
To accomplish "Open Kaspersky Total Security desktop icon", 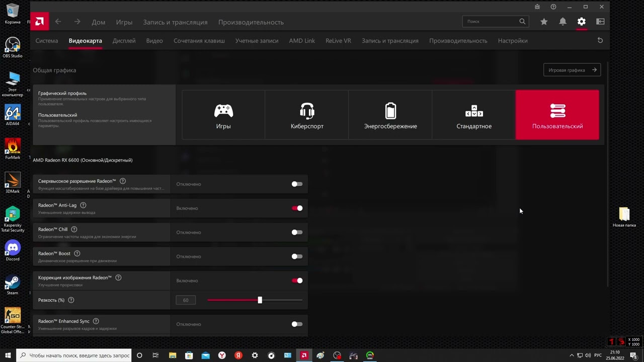I will coord(13,219).
